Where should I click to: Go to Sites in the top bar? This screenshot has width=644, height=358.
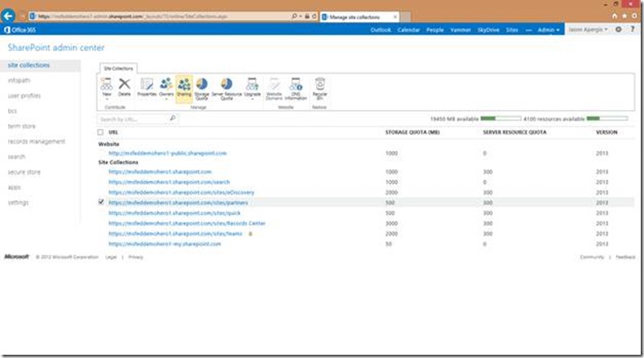click(511, 30)
